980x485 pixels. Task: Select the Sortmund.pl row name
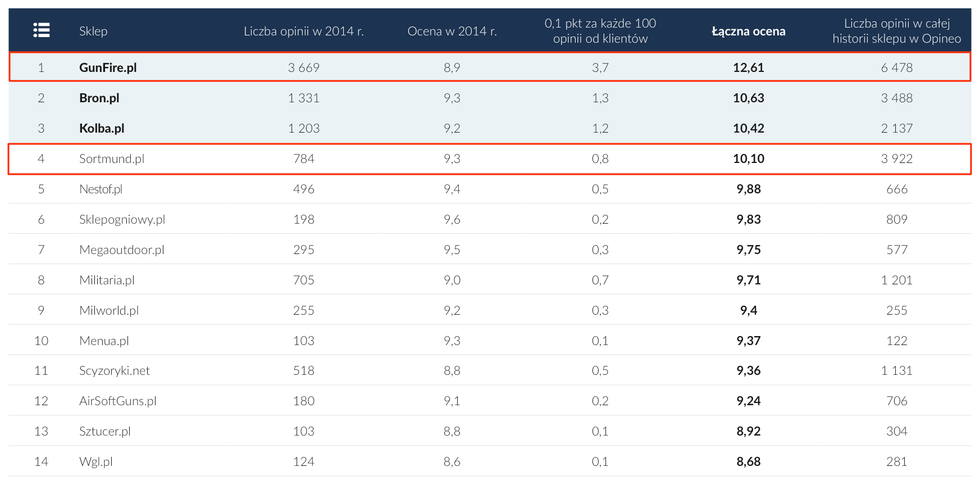coord(112,158)
